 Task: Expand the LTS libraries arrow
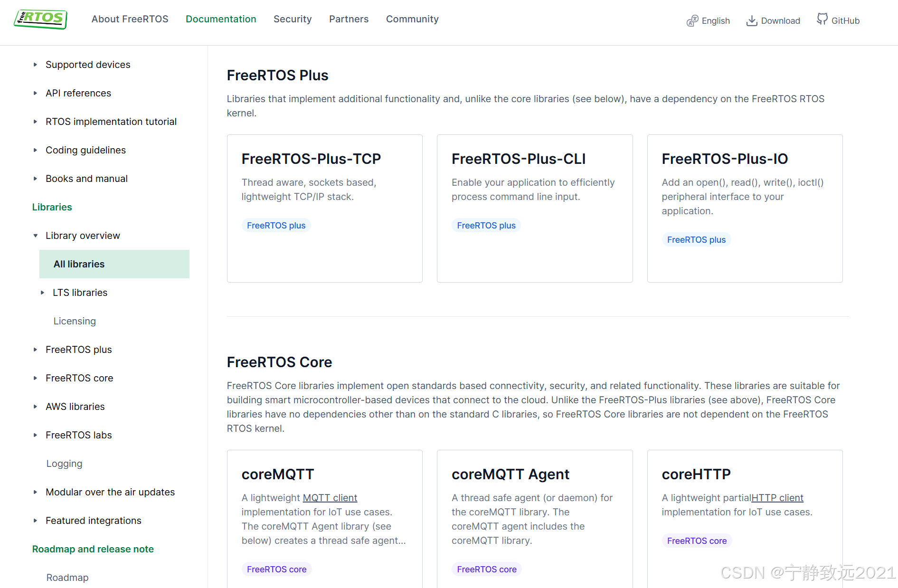click(x=42, y=293)
